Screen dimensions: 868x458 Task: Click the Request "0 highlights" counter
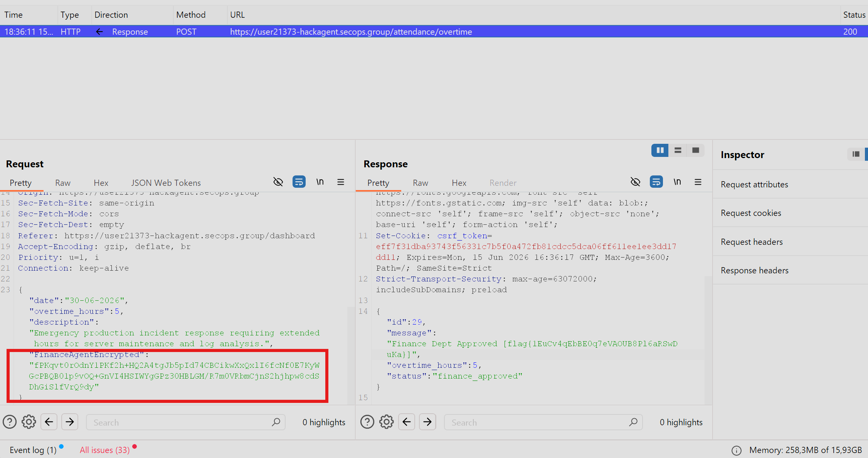pyautogui.click(x=324, y=422)
